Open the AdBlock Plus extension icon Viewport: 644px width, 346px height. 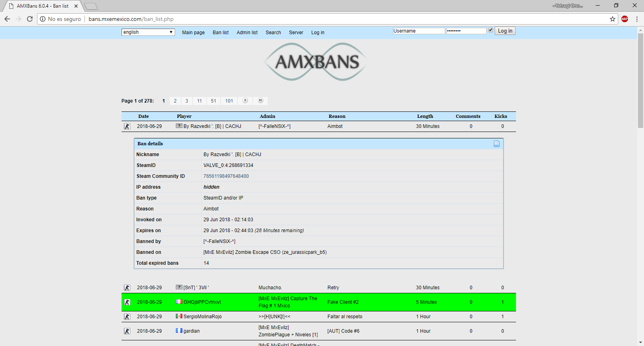625,19
